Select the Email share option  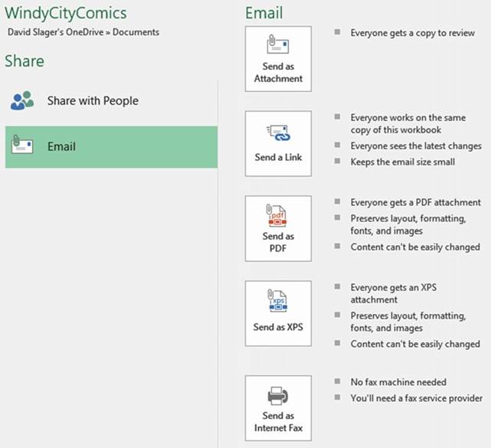111,146
